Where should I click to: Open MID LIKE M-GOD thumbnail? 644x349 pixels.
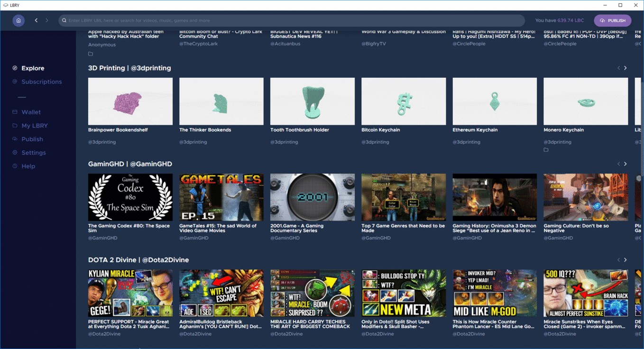click(495, 293)
